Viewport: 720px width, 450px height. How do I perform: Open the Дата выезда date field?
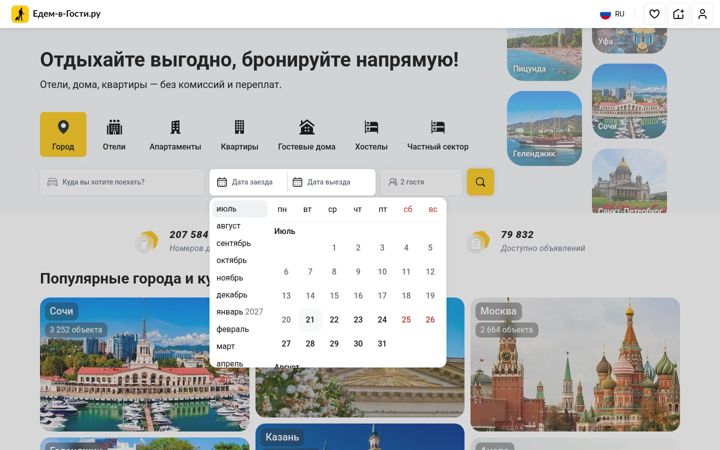pos(331,182)
